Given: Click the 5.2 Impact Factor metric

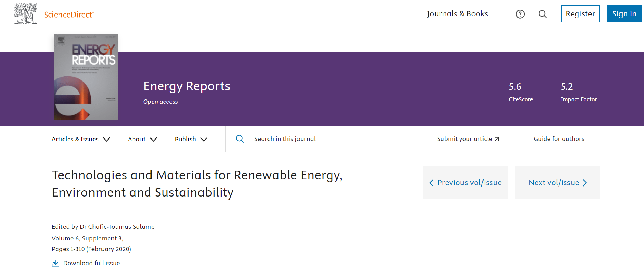Looking at the screenshot, I should coord(579,92).
